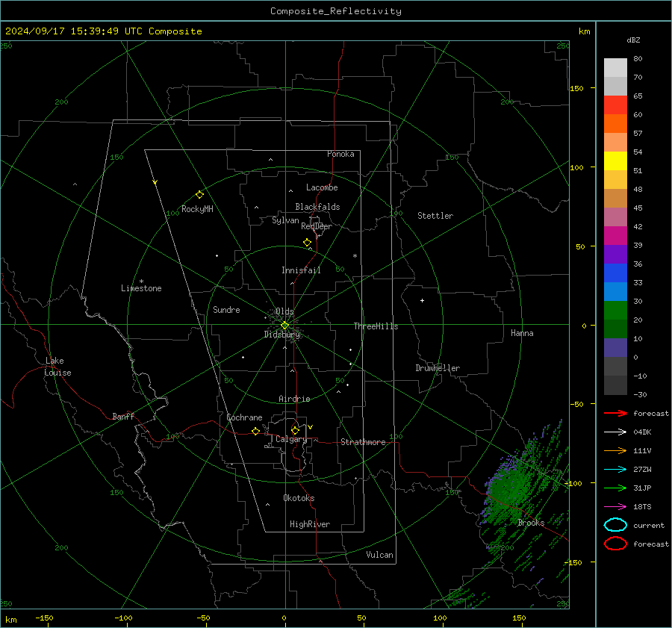The height and width of the screenshot is (628, 672).
Task: Select the bright green 20-30 dBZ swatch
Action: [615, 311]
